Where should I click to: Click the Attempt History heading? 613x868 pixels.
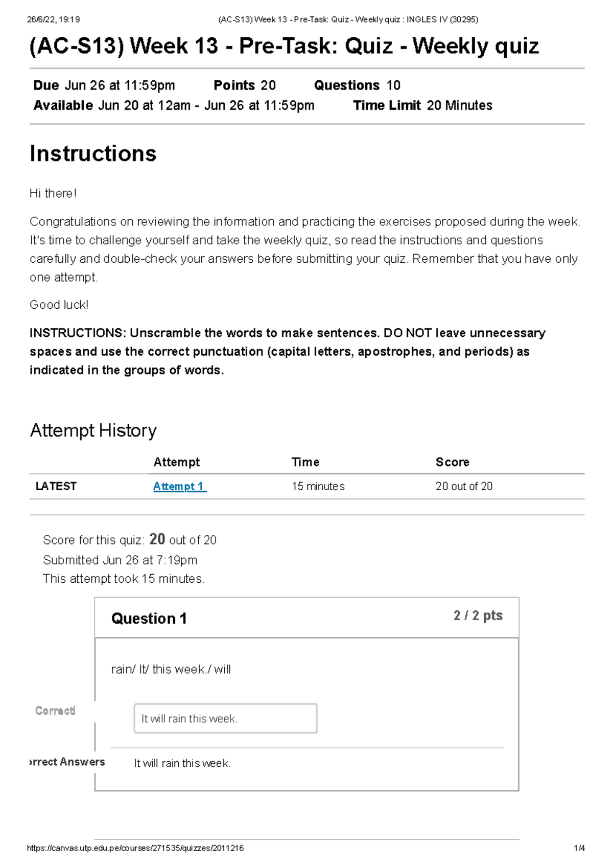(x=93, y=430)
